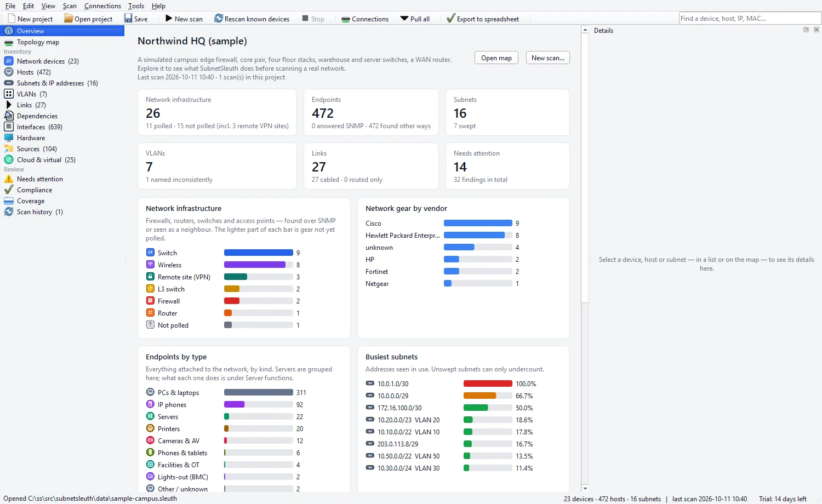Click the Stop toolbar button
Image resolution: width=822 pixels, height=504 pixels.
(x=313, y=19)
